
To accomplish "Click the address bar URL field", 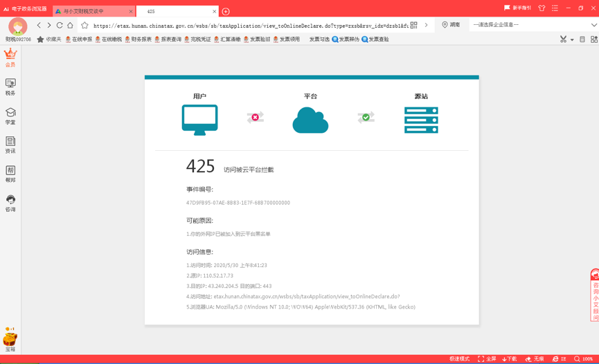I will 251,26.
